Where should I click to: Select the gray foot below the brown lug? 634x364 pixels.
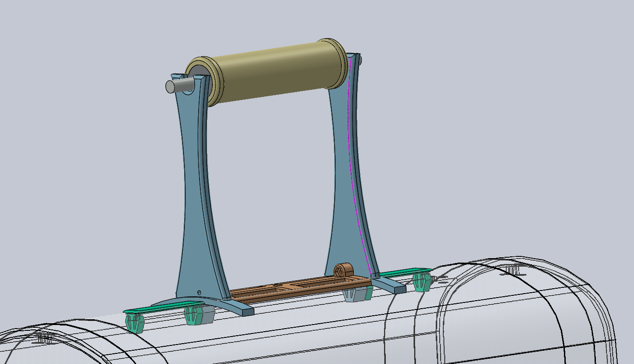(x=358, y=294)
